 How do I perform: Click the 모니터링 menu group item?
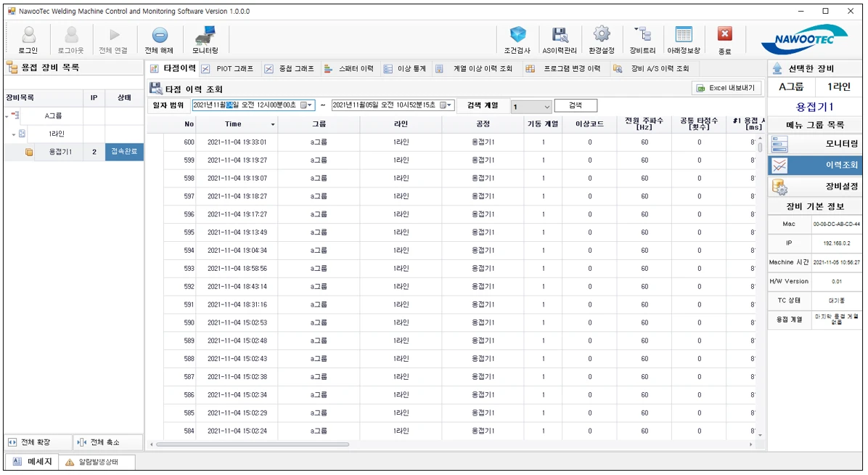[x=814, y=144]
